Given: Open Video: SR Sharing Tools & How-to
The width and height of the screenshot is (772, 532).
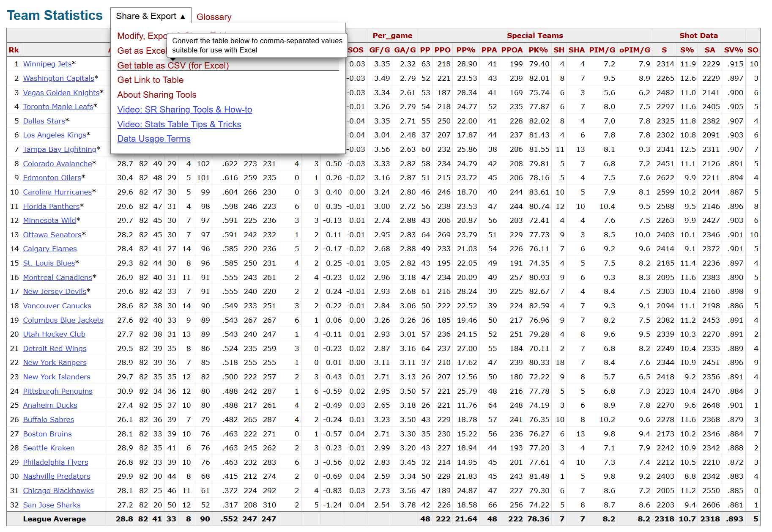Looking at the screenshot, I should click(184, 110).
